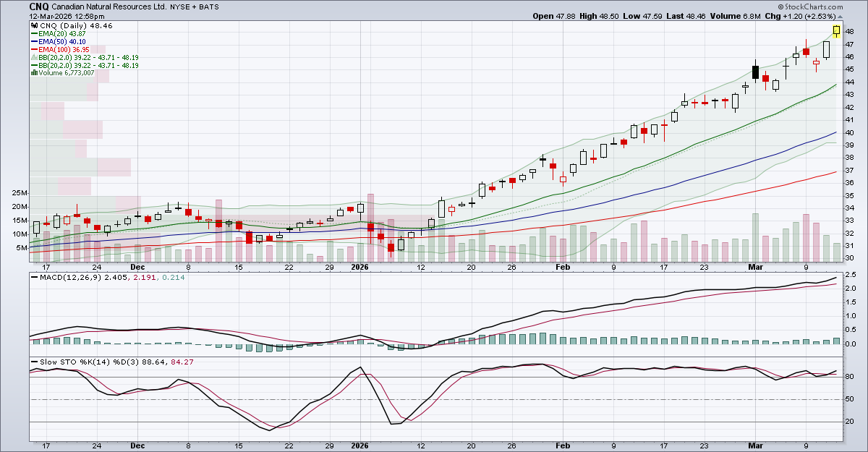Select the yellow-highlighted latest candlestick
868x452 pixels.
[837, 30]
